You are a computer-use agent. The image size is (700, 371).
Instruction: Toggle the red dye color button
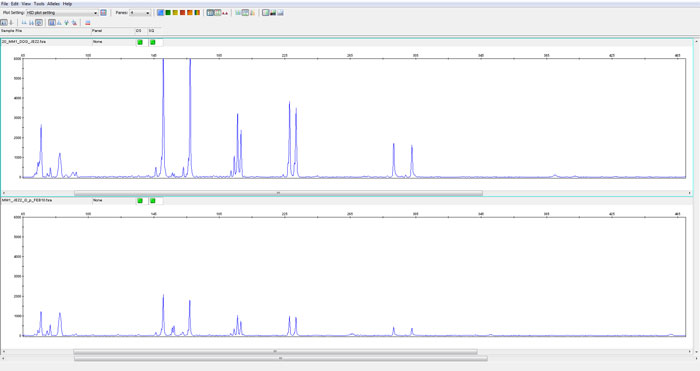point(182,13)
